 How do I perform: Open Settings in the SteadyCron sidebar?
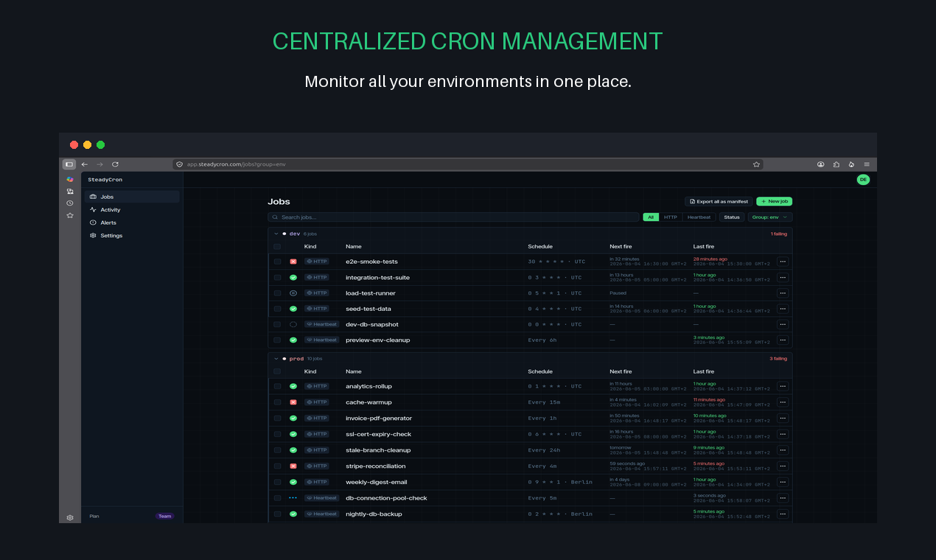click(x=132, y=236)
